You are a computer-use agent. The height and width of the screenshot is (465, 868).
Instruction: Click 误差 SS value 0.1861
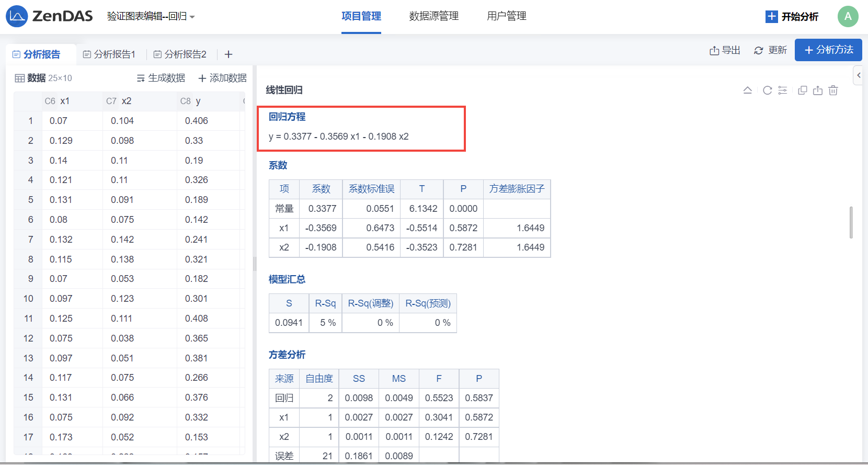point(359,456)
